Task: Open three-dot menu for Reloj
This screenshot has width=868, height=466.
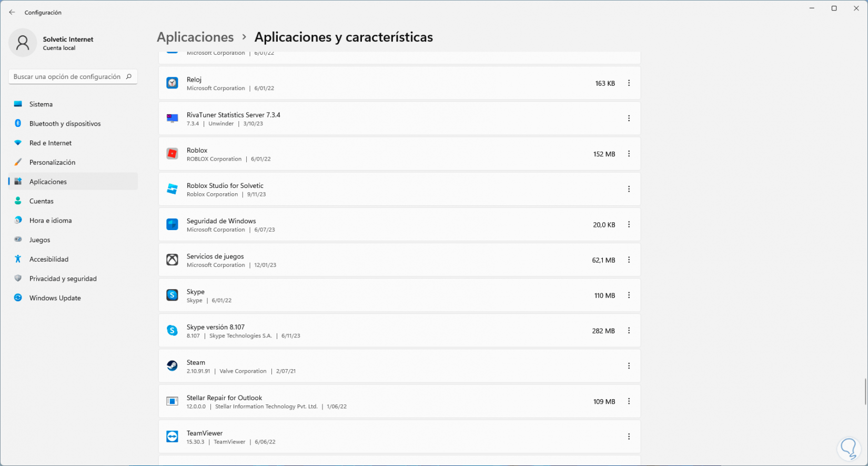Action: (x=629, y=83)
